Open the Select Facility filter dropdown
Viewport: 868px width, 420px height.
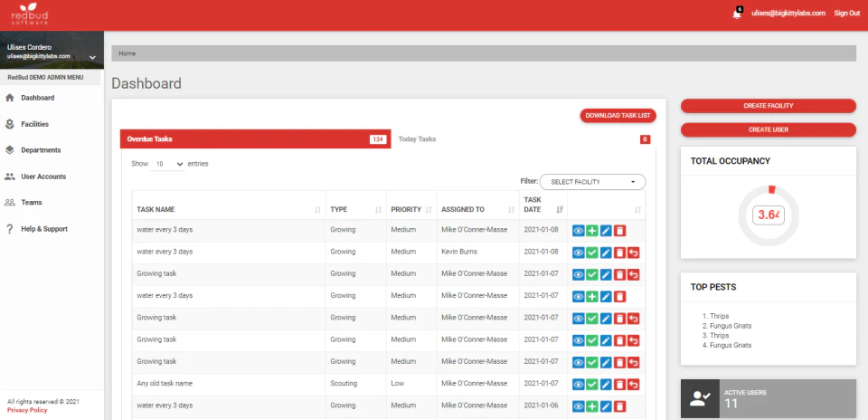coord(593,182)
